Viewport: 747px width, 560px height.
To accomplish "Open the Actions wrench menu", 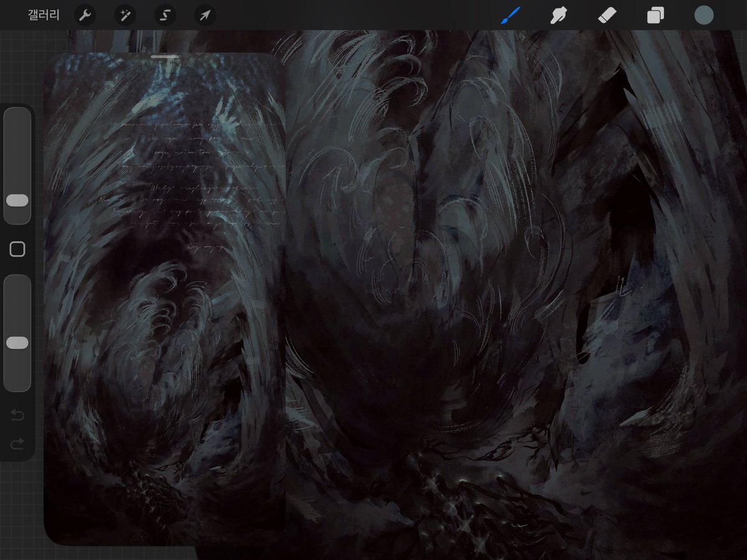I will 85,16.
